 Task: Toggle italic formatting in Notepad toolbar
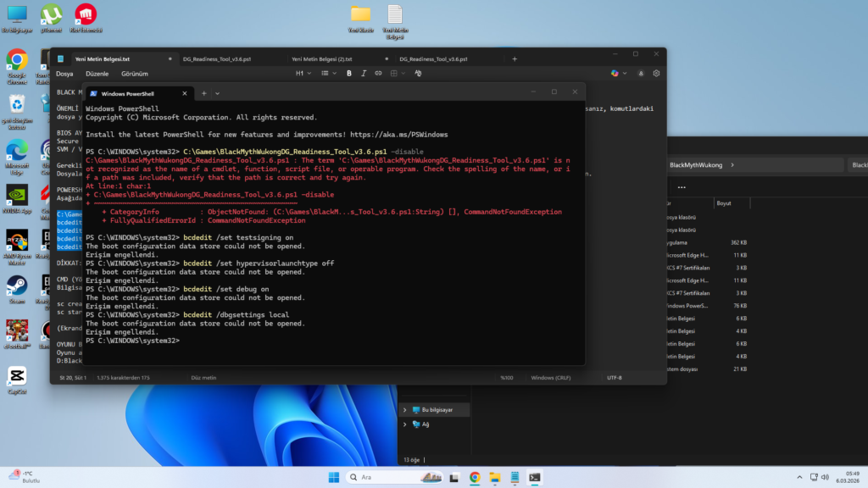[364, 73]
